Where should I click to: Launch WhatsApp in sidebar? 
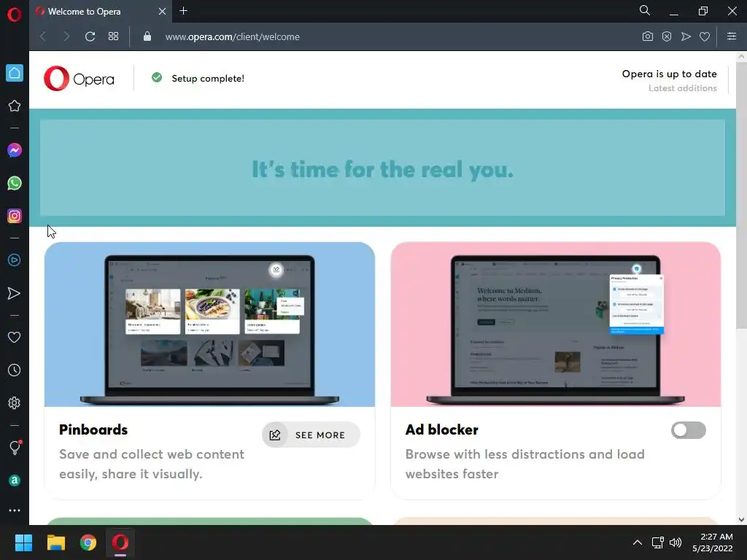pyautogui.click(x=15, y=183)
